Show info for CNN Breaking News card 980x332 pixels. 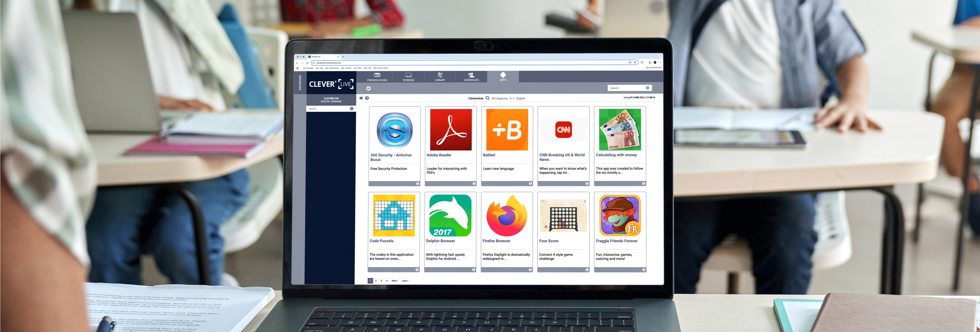[x=587, y=184]
